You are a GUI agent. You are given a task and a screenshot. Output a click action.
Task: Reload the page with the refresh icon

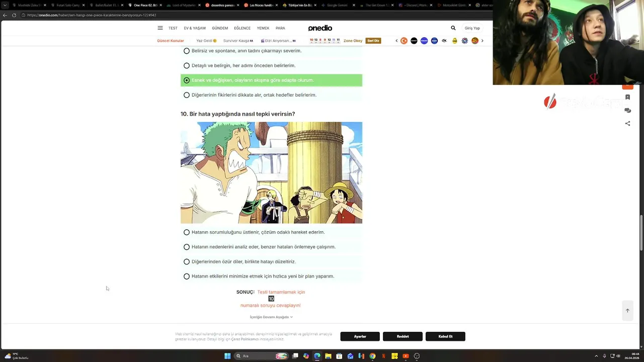point(14,15)
